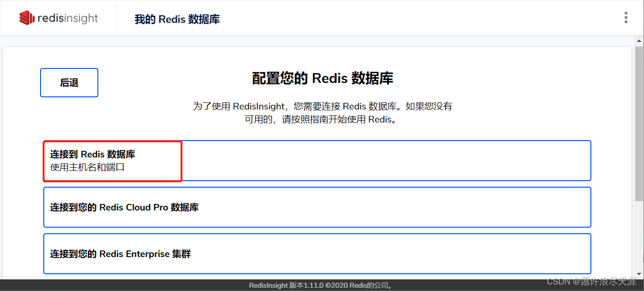The height and width of the screenshot is (291, 644).
Task: Select 连接到 Redis 数据库 option
Action: point(317,161)
